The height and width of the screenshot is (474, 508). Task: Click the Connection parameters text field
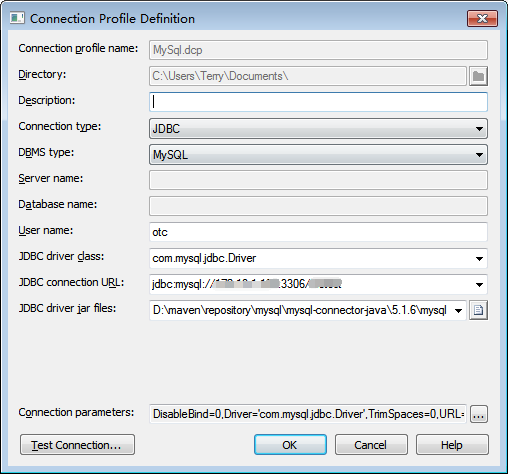point(308,414)
